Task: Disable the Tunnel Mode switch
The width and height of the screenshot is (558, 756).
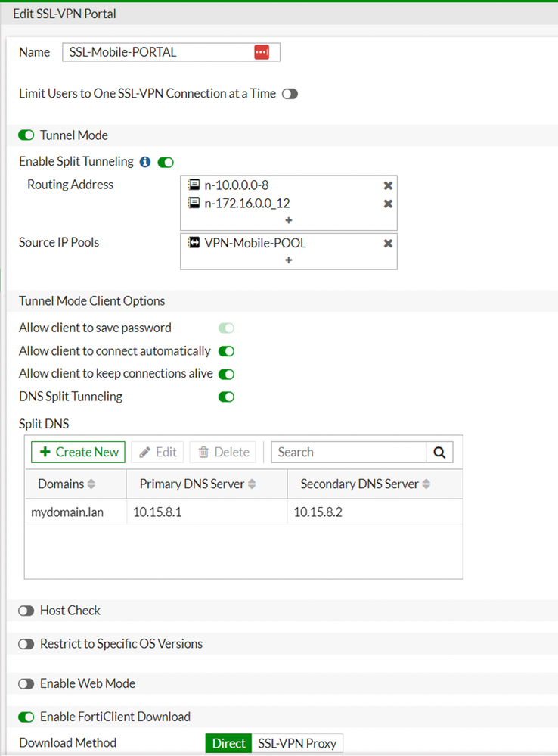Action: coord(26,135)
